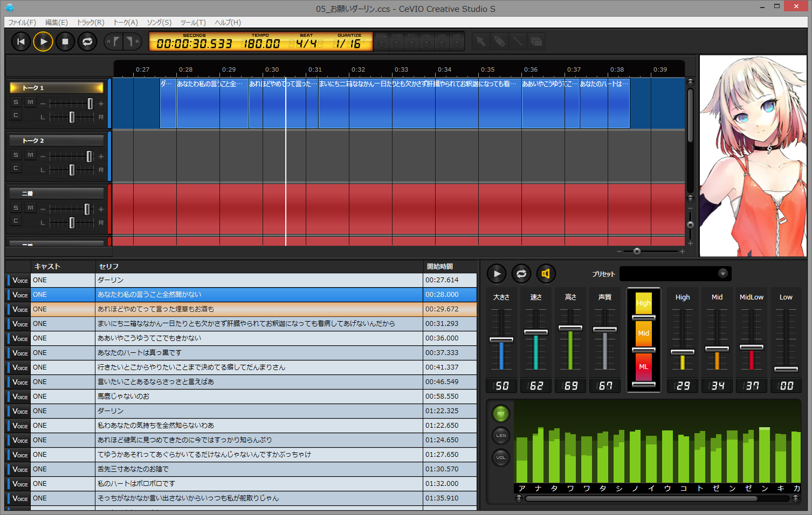Click the PIT edit mode toolbar button

coord(412,41)
